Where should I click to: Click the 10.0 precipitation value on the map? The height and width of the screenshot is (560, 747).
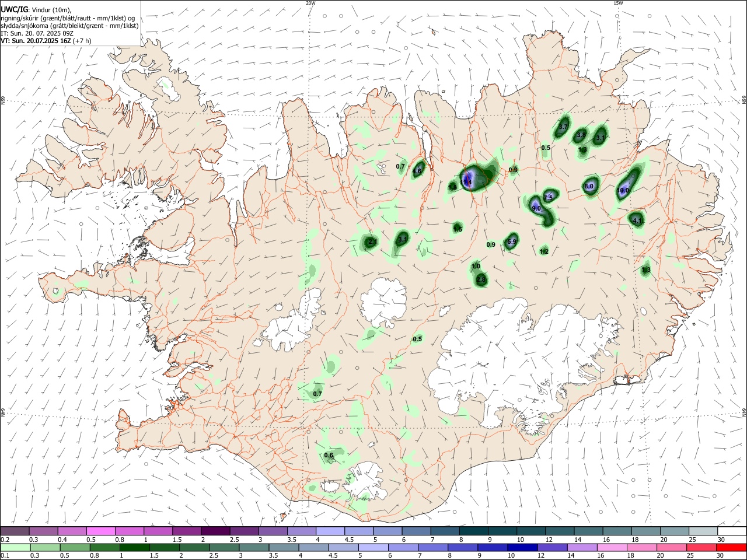(x=623, y=191)
